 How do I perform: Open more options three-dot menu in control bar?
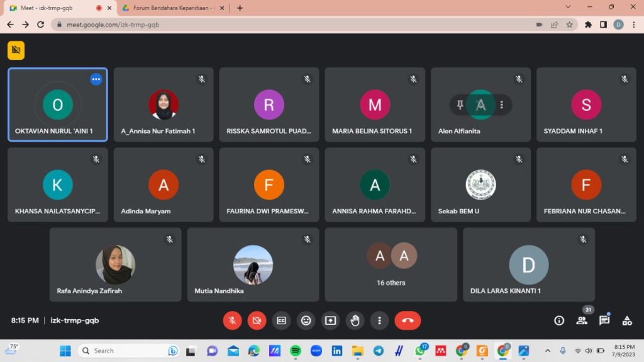(379, 320)
